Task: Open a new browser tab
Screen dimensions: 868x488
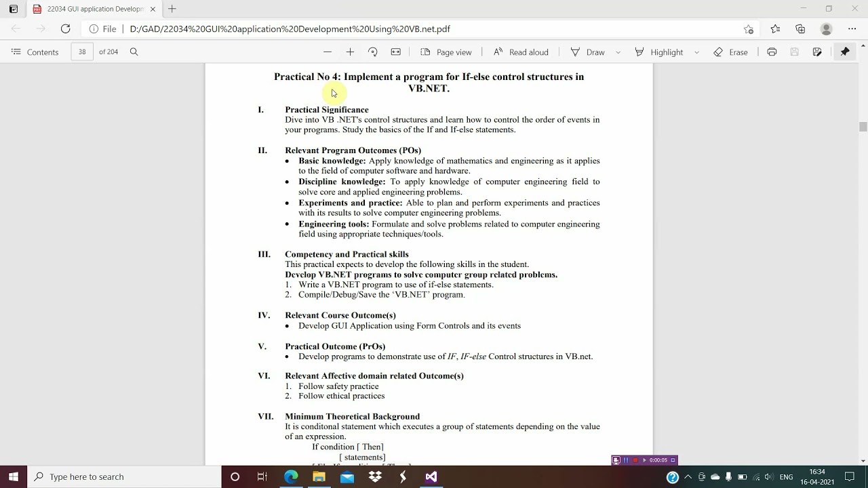Action: pos(172,9)
